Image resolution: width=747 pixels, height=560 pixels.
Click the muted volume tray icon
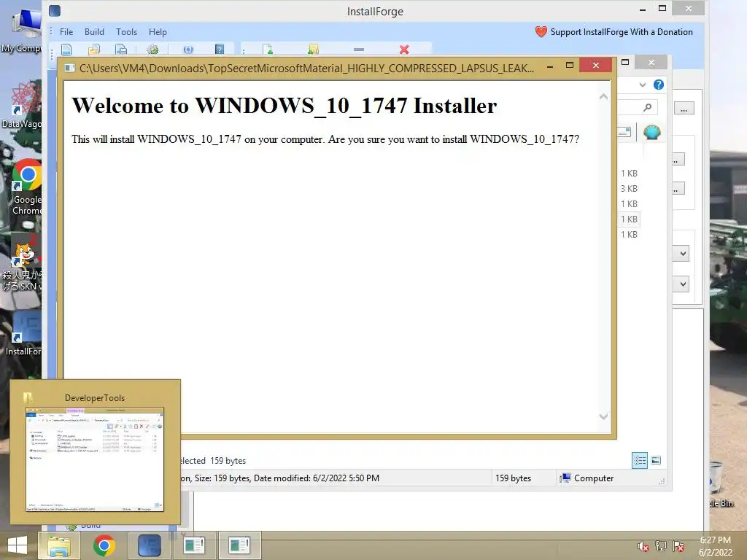(643, 546)
